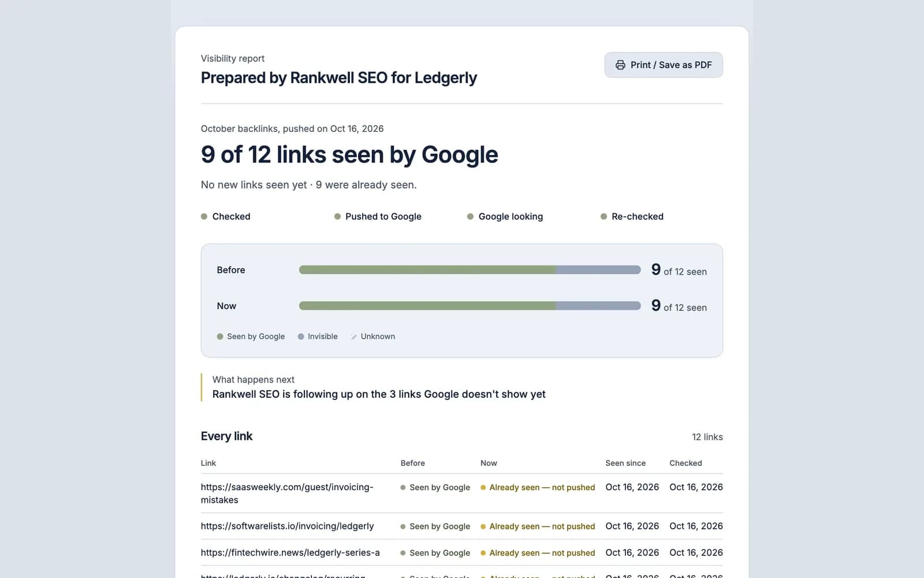This screenshot has height=578, width=924.
Task: Click the Print / Save as PDF button
Action: (x=664, y=65)
